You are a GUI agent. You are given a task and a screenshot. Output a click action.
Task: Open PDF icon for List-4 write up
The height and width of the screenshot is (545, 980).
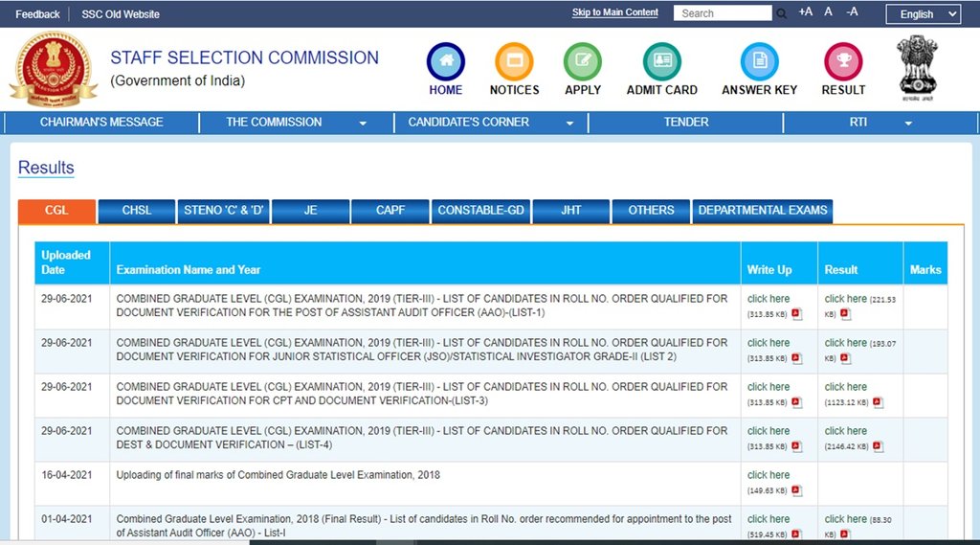click(x=796, y=446)
